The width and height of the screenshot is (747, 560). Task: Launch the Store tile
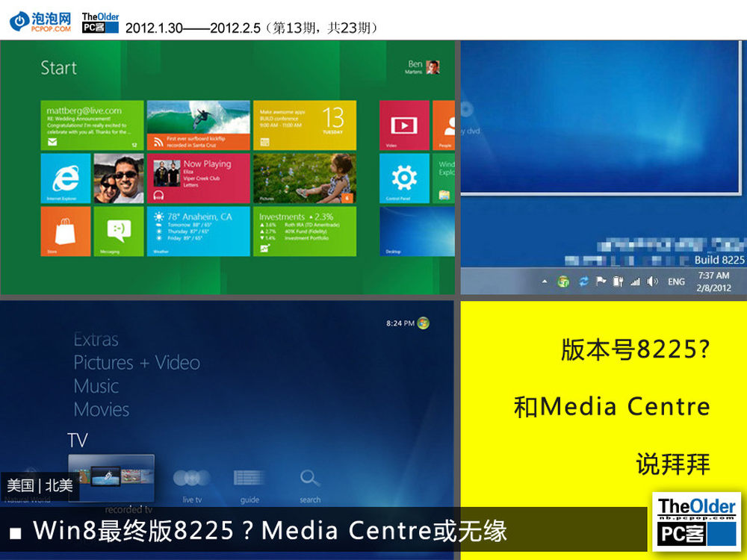65,231
